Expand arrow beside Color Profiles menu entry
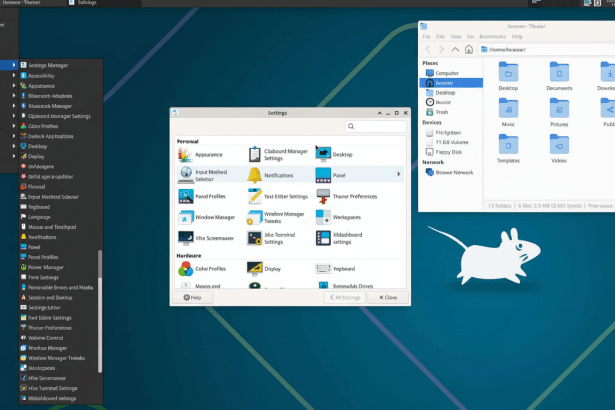Viewport: 615px width, 410px height. point(14,126)
